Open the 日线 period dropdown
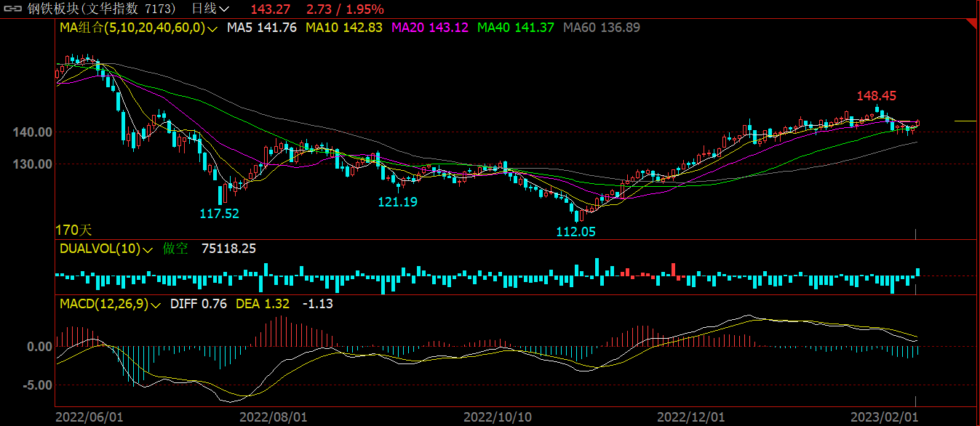980x426 pixels. point(210,9)
